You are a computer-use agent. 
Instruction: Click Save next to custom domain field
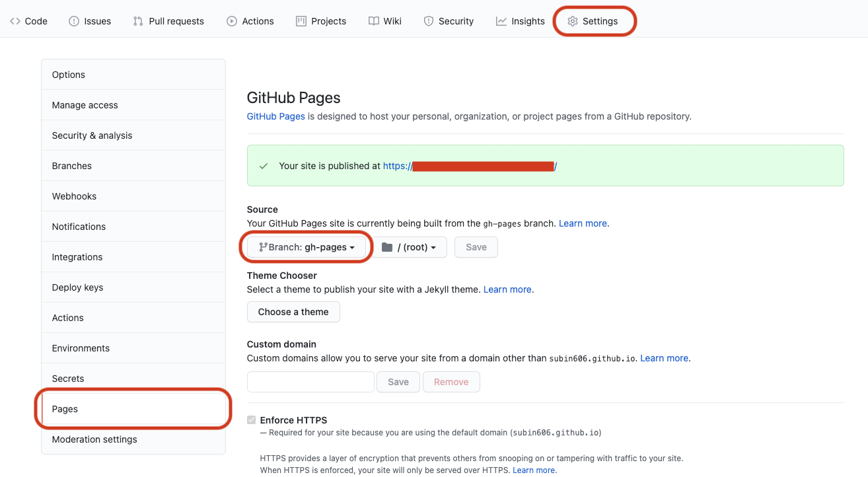click(x=398, y=382)
